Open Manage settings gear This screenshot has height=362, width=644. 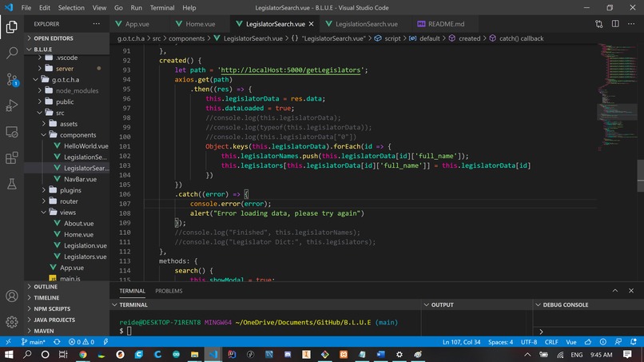11,322
